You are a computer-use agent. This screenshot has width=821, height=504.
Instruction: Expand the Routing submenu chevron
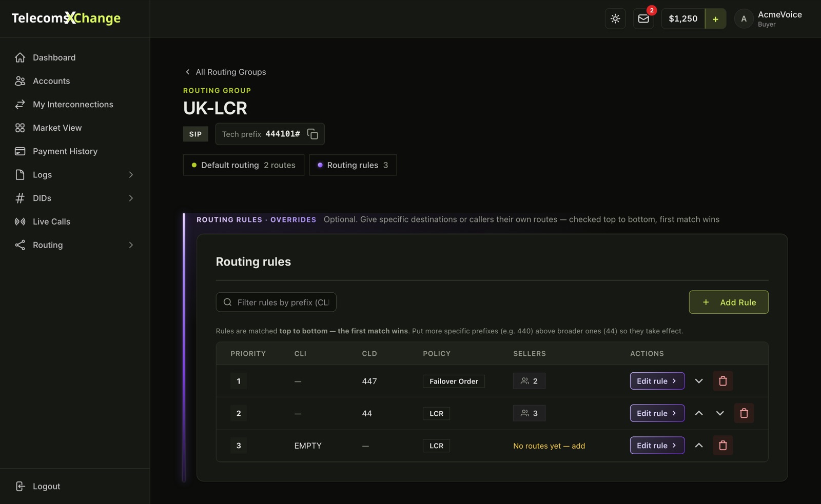[x=131, y=245]
